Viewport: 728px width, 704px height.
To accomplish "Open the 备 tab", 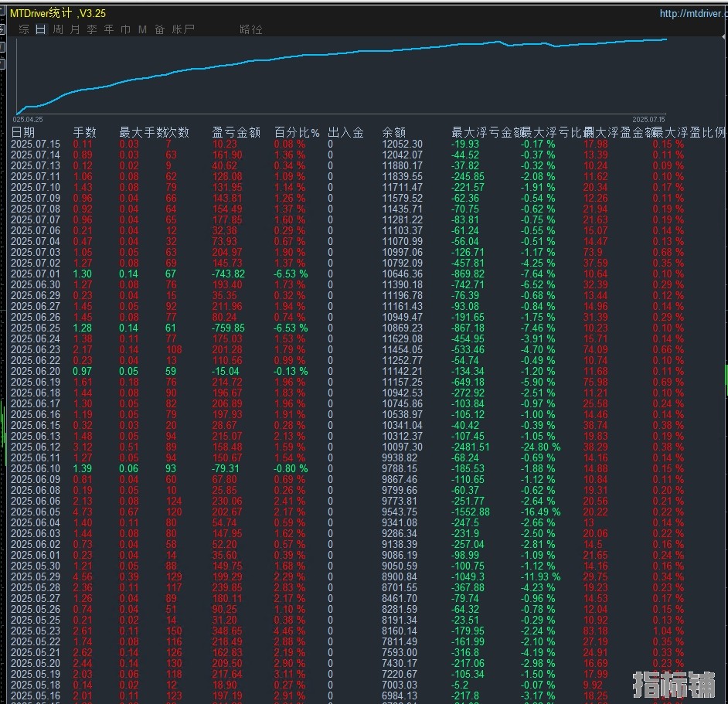I will (160, 29).
